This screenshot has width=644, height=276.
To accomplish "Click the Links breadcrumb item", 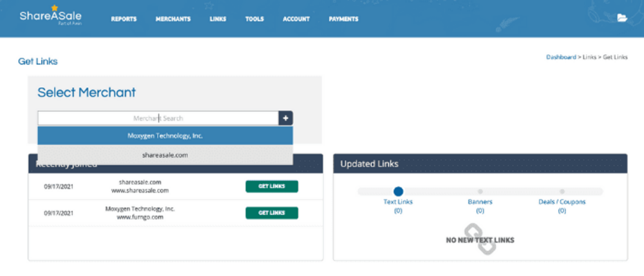I will (x=589, y=57).
